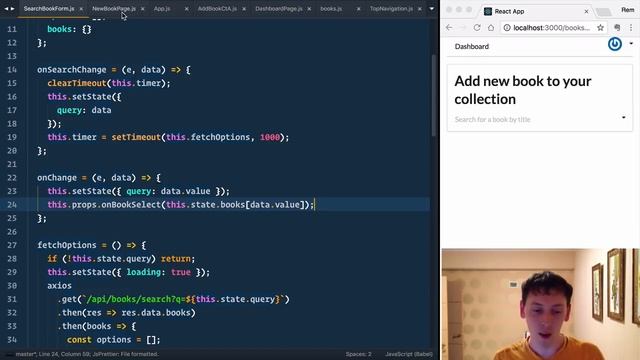
Task: Open the App.js tab
Action: coord(162,9)
